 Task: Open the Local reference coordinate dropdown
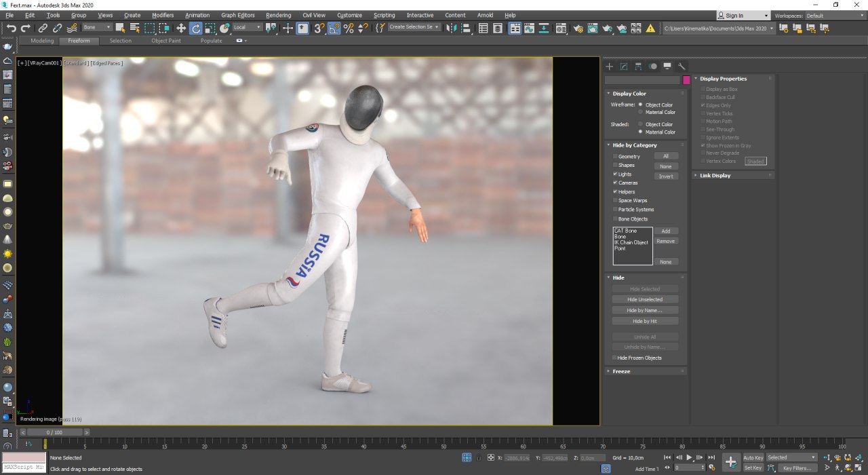pos(248,27)
